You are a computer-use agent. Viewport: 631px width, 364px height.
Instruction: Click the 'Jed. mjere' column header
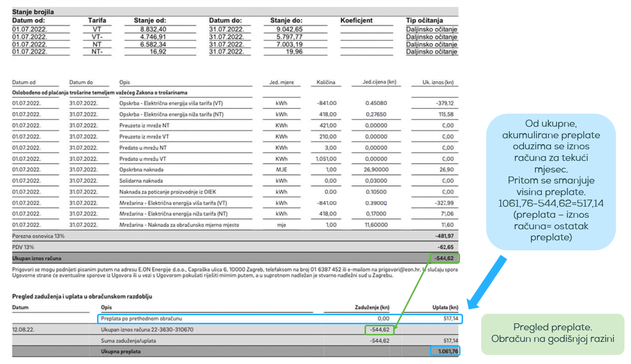click(x=282, y=82)
